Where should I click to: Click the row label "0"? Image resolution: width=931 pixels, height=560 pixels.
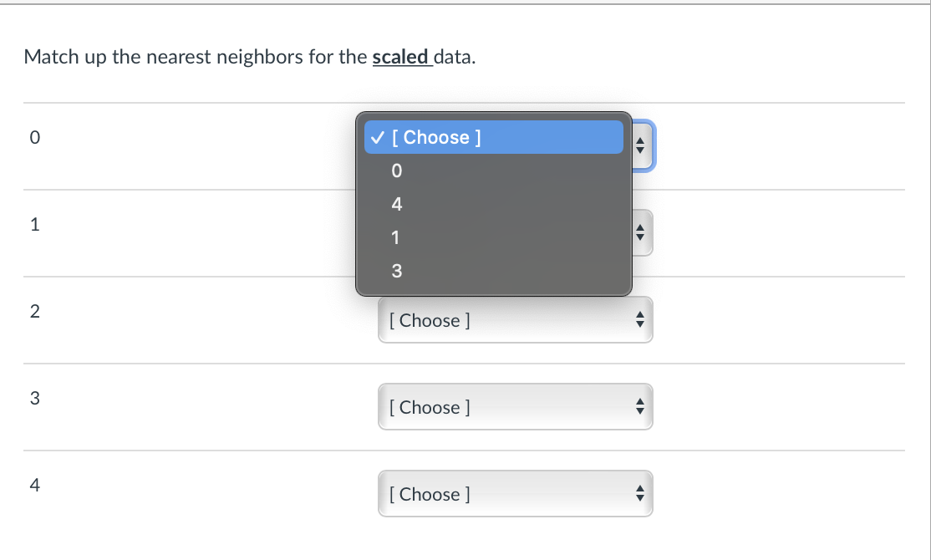point(34,136)
